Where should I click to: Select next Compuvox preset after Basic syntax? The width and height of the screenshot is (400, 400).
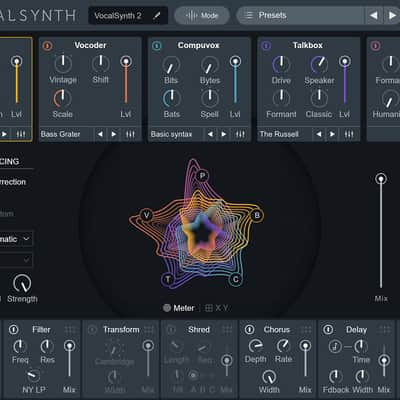(224, 134)
